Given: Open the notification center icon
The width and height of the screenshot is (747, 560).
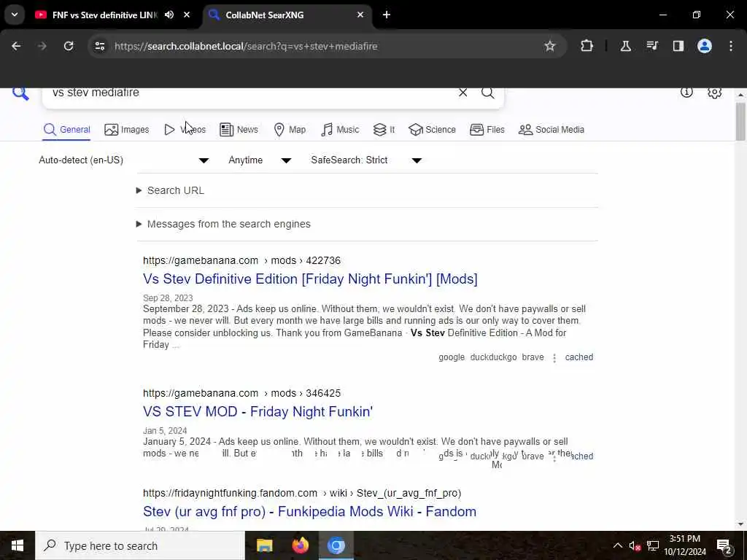Looking at the screenshot, I should tap(724, 546).
